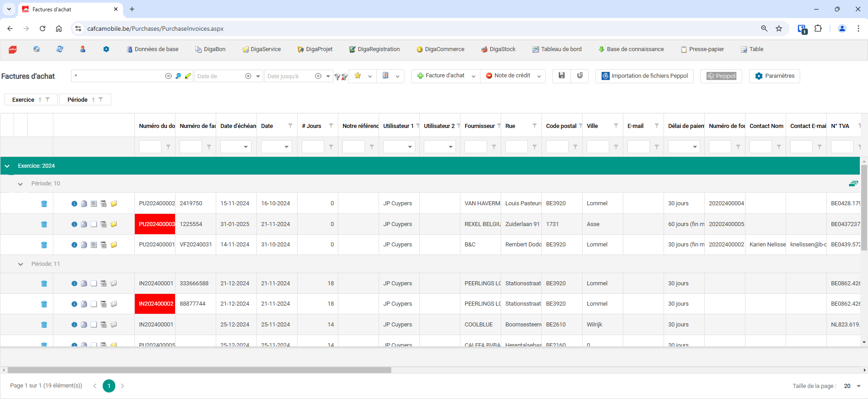The width and height of the screenshot is (868, 411).
Task: Open the Tableau de bord menu
Action: pyautogui.click(x=557, y=49)
